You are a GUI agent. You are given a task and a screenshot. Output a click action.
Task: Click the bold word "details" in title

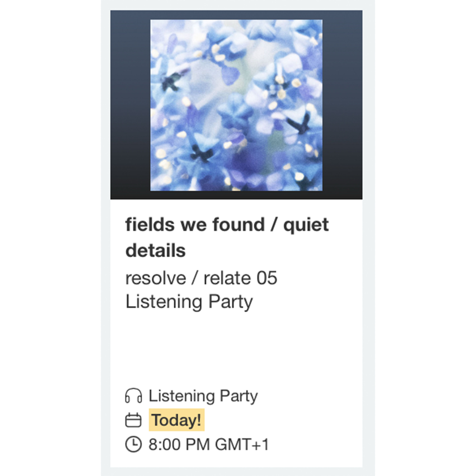155,251
